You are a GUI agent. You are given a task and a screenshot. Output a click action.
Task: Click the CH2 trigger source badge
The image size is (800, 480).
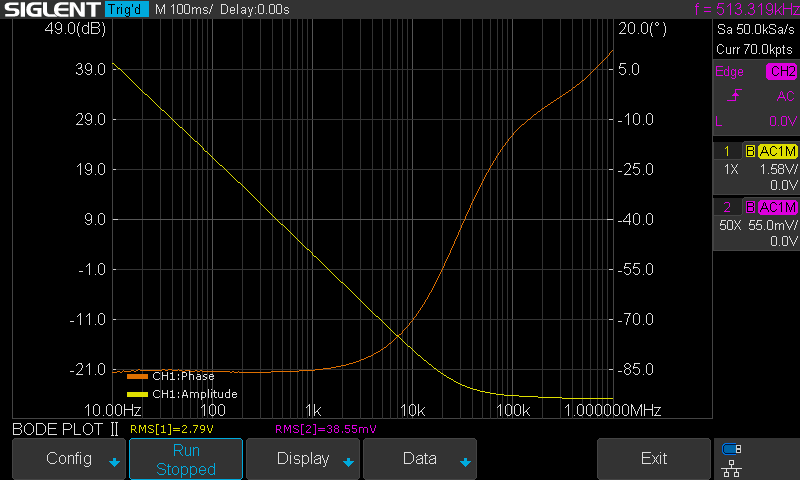coord(781,72)
